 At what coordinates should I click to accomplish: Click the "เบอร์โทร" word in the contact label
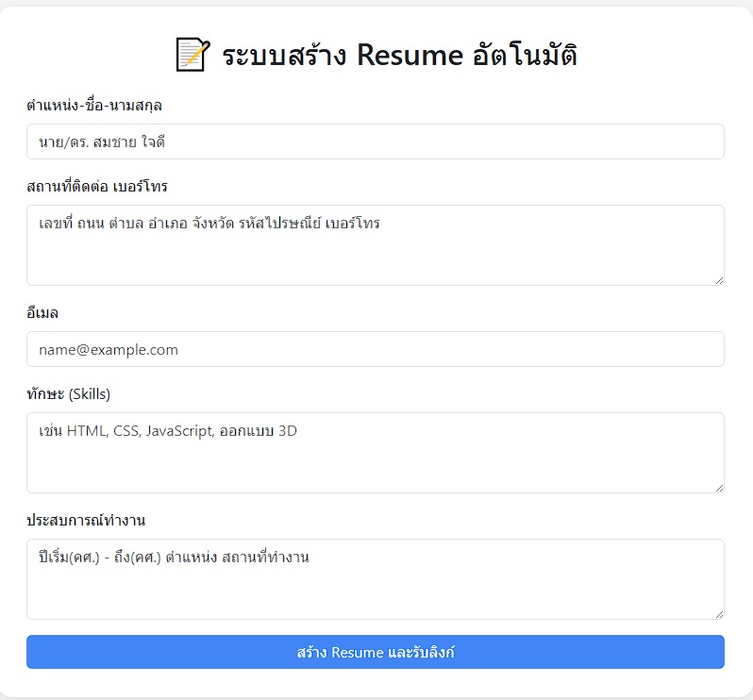[x=140, y=186]
